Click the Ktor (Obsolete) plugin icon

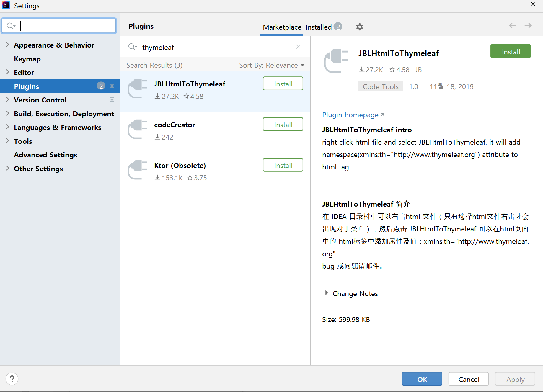137,169
